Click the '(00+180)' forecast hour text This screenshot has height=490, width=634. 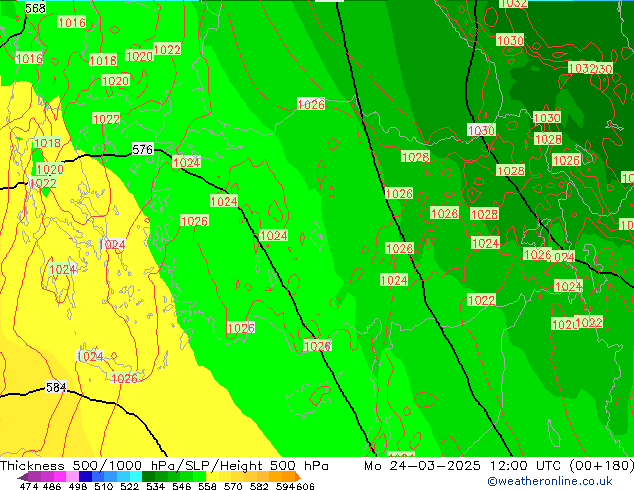click(602, 465)
